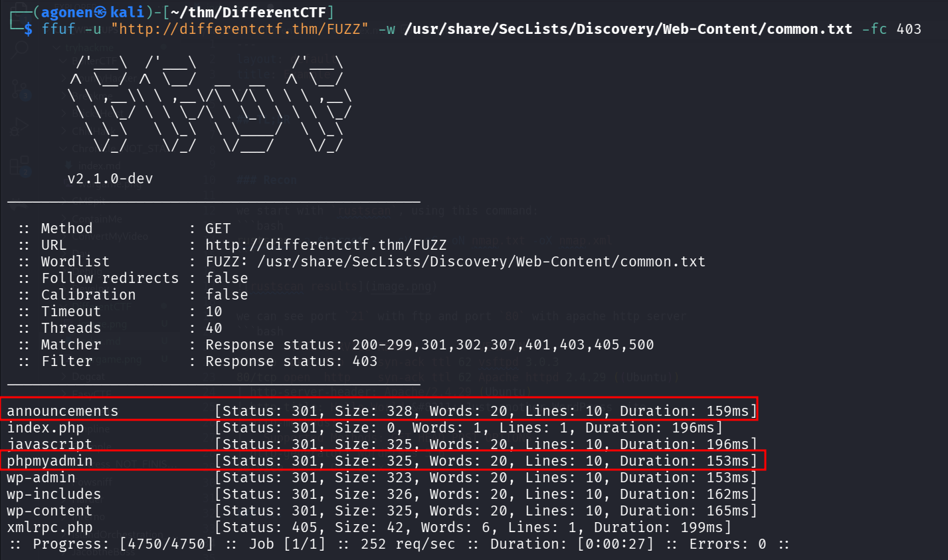948x560 pixels.
Task: Open the faint Run and Debug icon
Action: 20,126
